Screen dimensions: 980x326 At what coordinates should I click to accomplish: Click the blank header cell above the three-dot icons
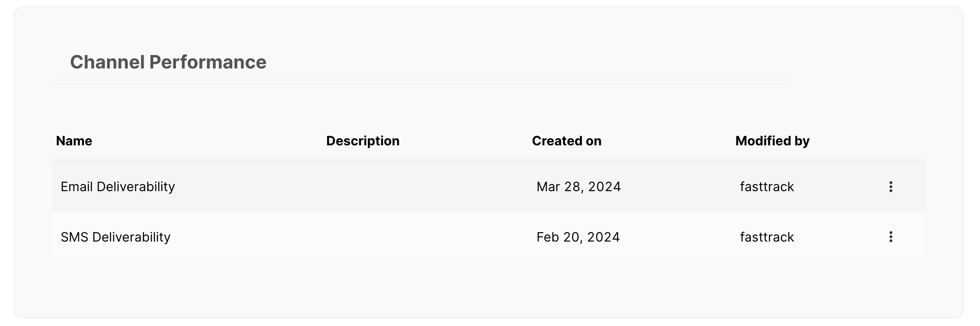[x=890, y=141]
